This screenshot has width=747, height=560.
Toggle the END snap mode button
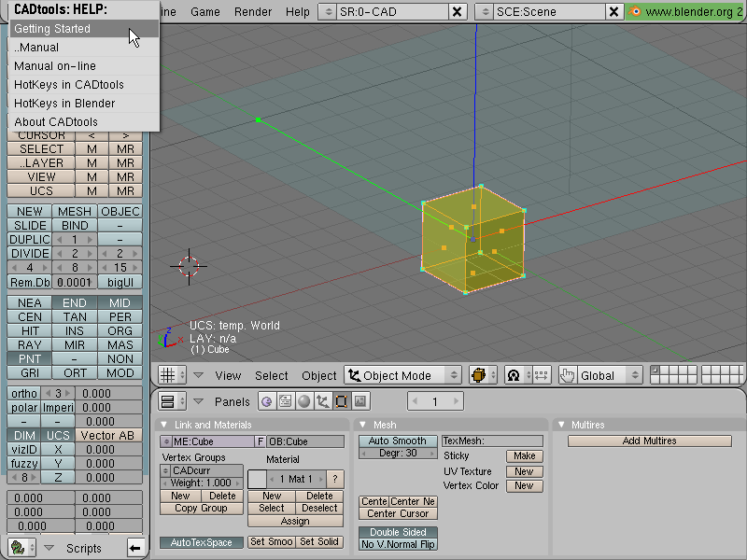[x=75, y=302]
